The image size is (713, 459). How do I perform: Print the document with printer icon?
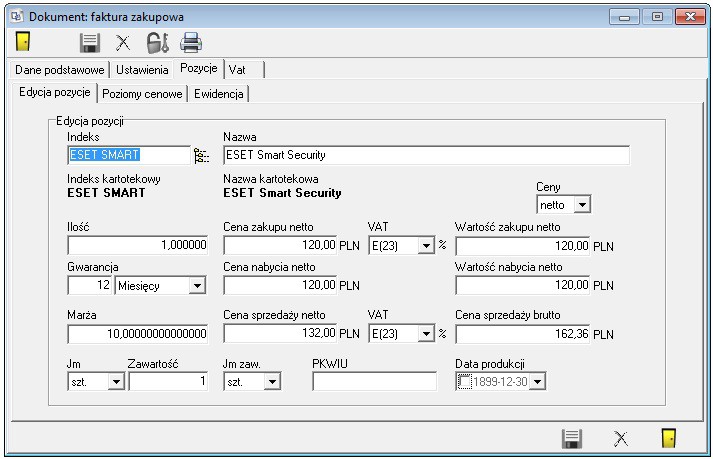(x=191, y=42)
